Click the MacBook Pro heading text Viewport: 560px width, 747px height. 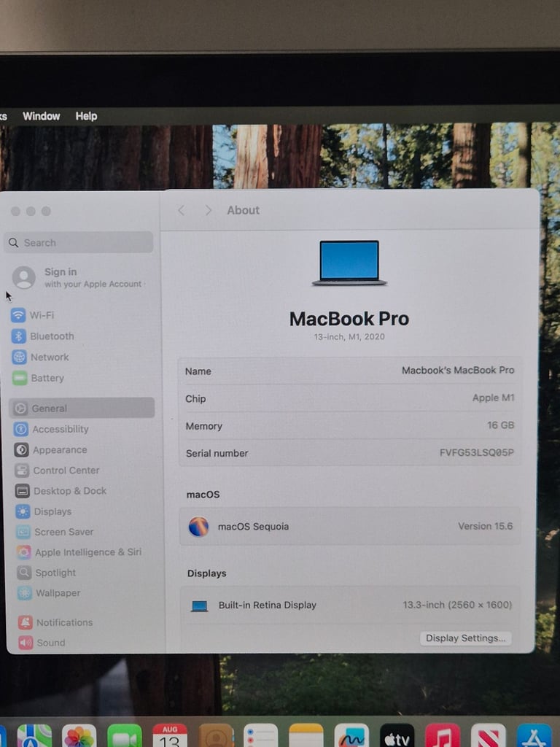click(x=349, y=319)
